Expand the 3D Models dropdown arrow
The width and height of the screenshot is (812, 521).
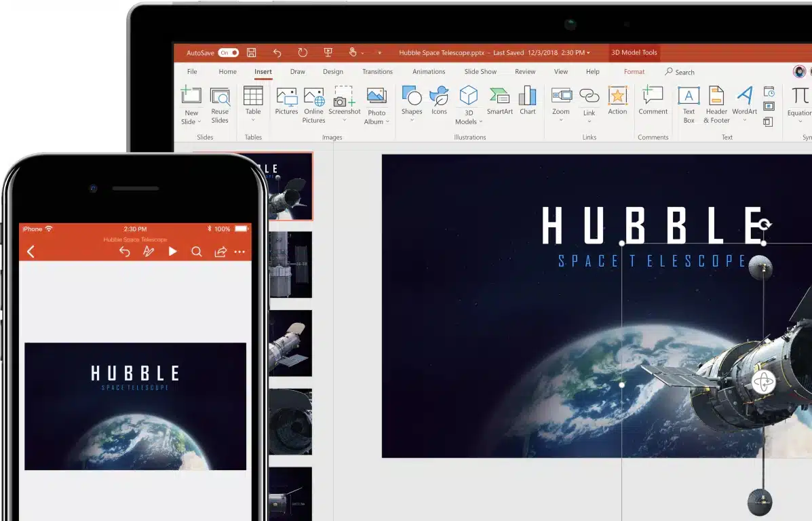coord(480,122)
